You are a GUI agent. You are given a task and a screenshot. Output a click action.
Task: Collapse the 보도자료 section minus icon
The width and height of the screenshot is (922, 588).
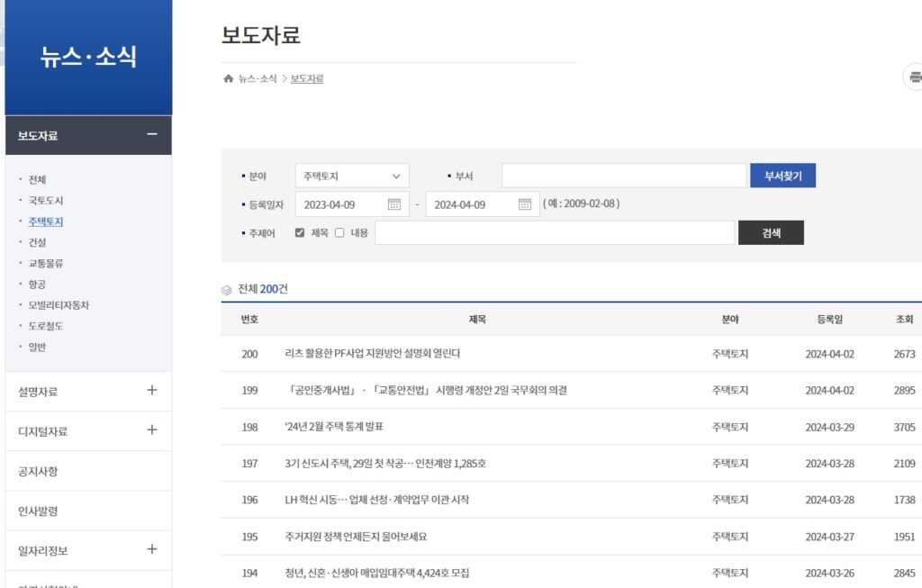[151, 135]
